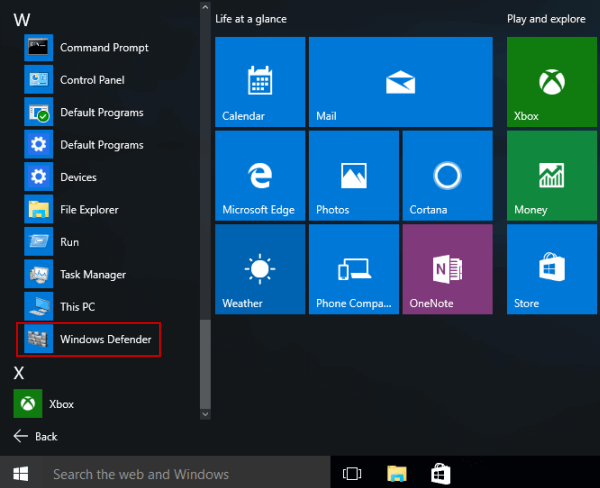Image resolution: width=600 pixels, height=488 pixels.
Task: Click the X letter group header
Action: 19,373
